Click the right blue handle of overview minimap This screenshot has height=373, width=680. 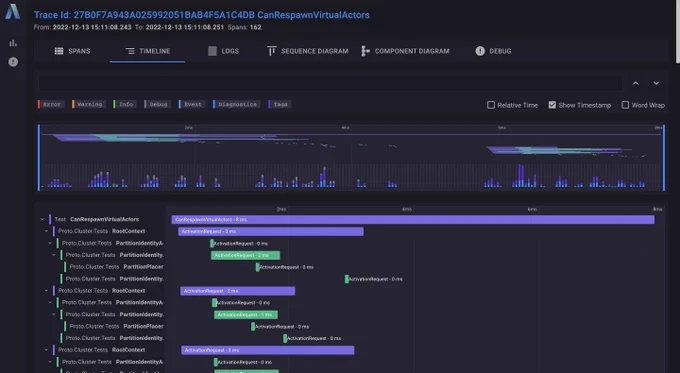click(664, 157)
